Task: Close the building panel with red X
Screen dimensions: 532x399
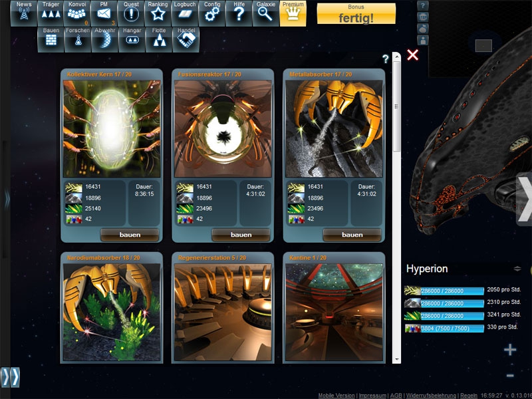Action: click(x=412, y=55)
